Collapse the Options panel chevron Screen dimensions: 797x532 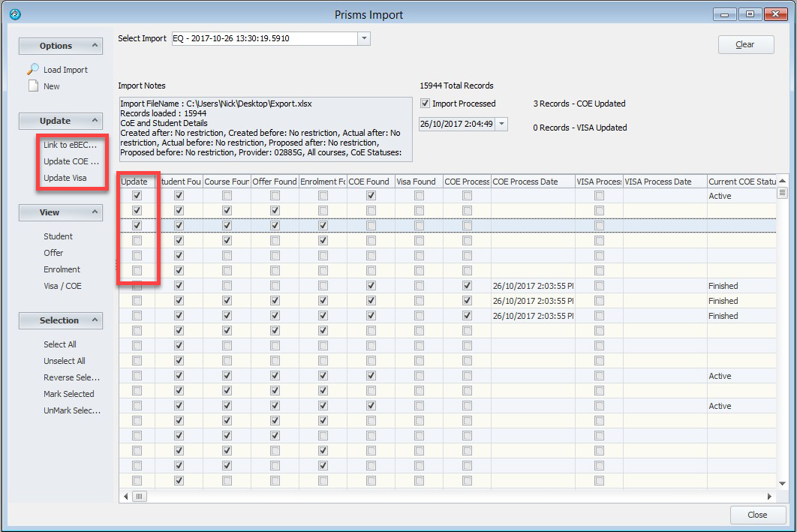point(95,46)
